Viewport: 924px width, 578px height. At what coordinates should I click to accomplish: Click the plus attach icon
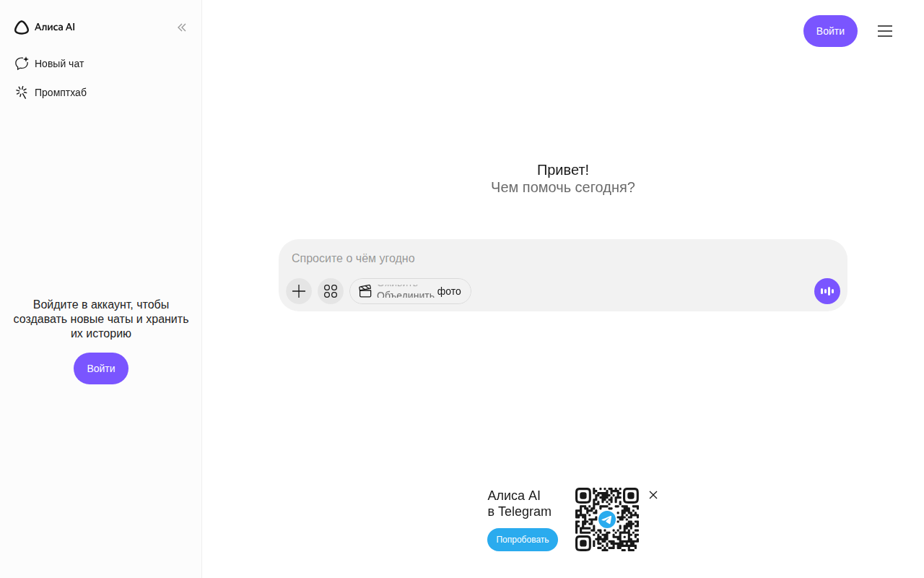(x=299, y=291)
